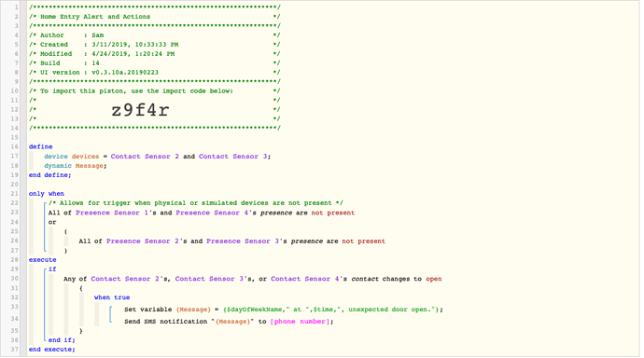The image size is (644, 358).
Task: Click 'Contact Sensor 4' in the if condition
Action: 305,279
